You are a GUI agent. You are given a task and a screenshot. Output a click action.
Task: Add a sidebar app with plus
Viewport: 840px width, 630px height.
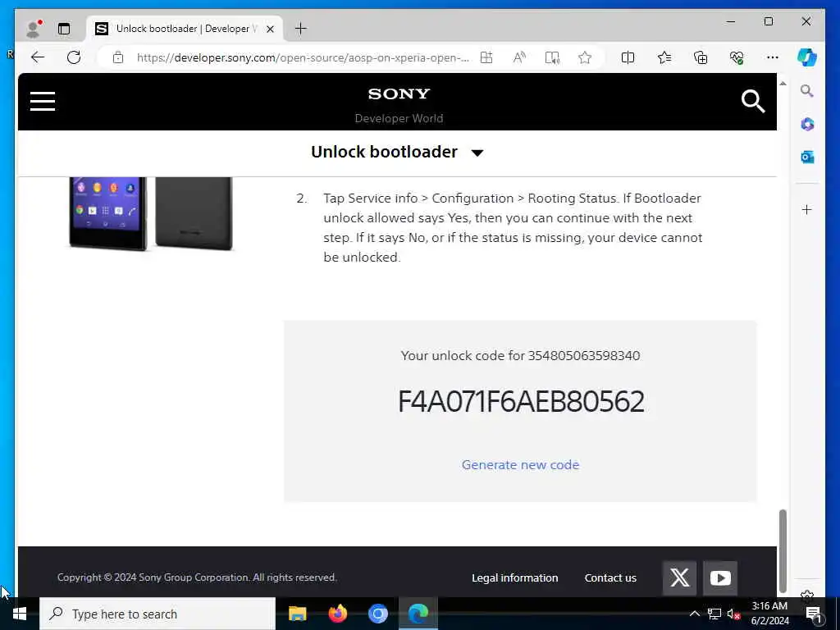click(x=807, y=209)
